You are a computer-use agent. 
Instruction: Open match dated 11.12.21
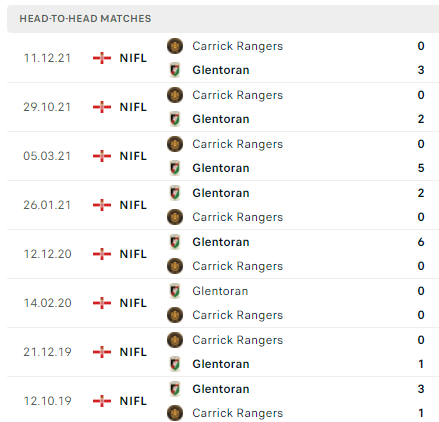pyautogui.click(x=223, y=58)
